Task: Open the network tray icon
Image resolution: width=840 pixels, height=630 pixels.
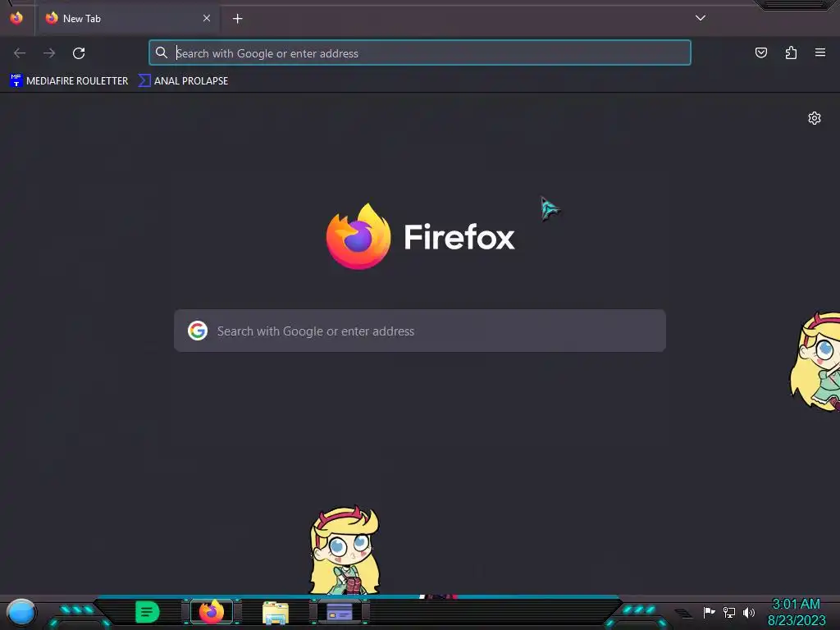Action: click(729, 612)
